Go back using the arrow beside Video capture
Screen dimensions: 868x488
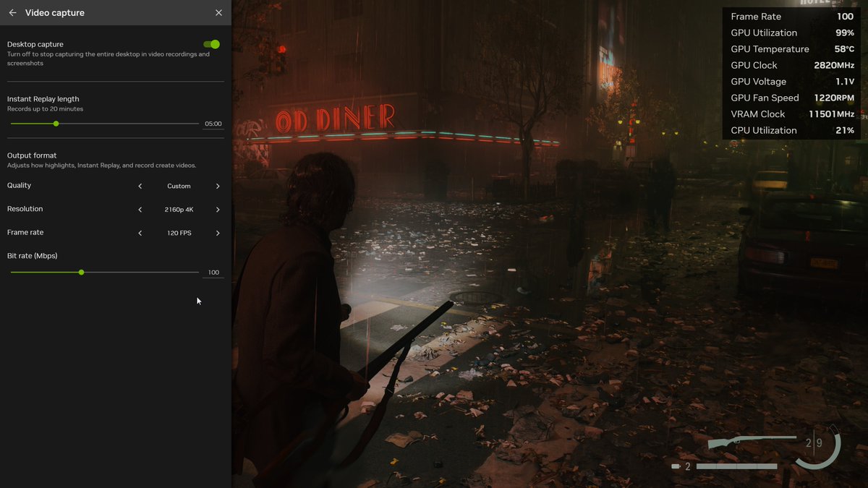(12, 13)
